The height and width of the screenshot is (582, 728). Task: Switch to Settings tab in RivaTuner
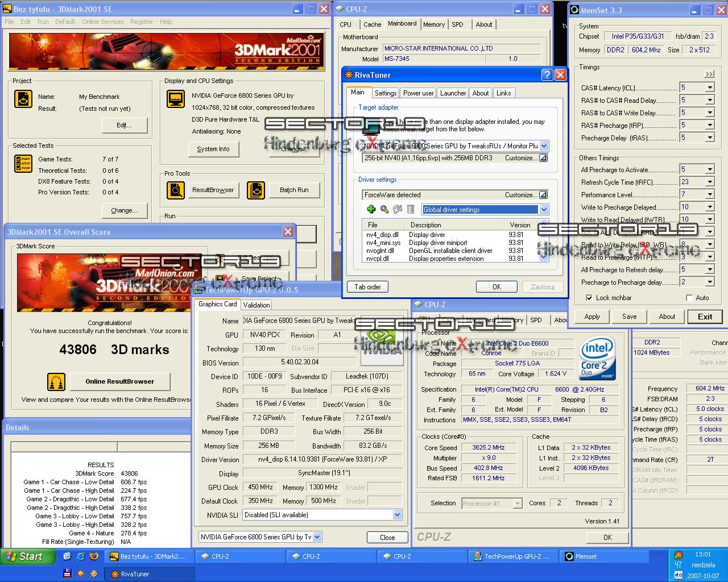(385, 93)
